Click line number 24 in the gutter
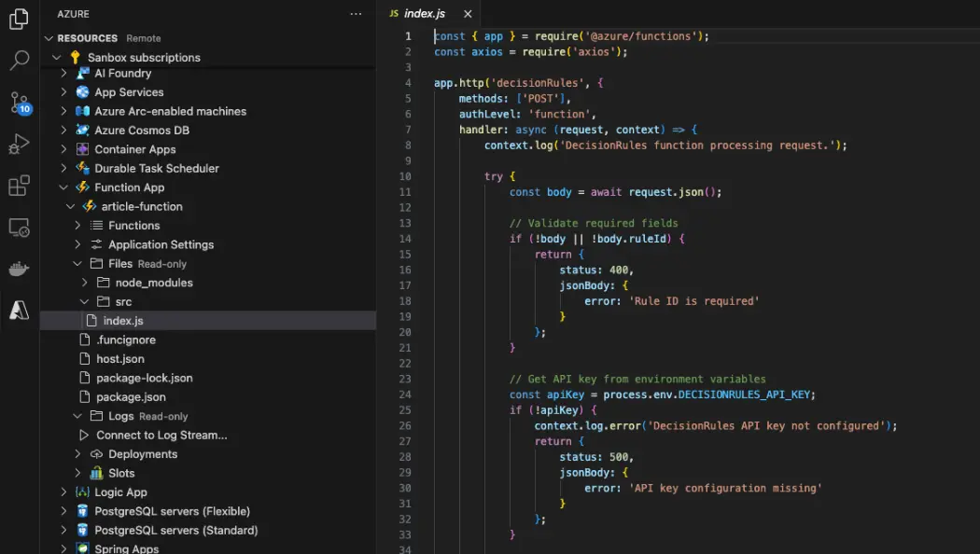Image resolution: width=980 pixels, height=554 pixels. (x=405, y=395)
